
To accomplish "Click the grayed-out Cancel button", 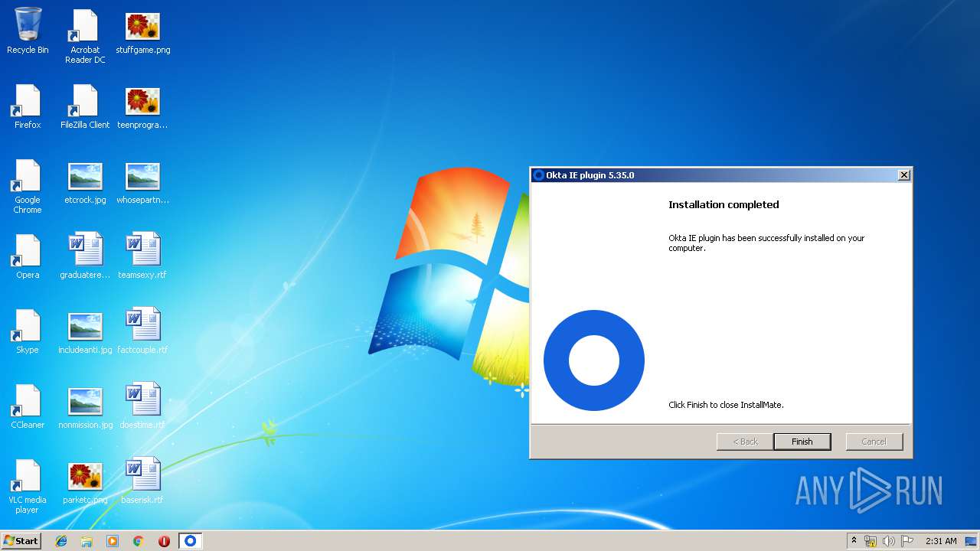I will click(x=874, y=442).
